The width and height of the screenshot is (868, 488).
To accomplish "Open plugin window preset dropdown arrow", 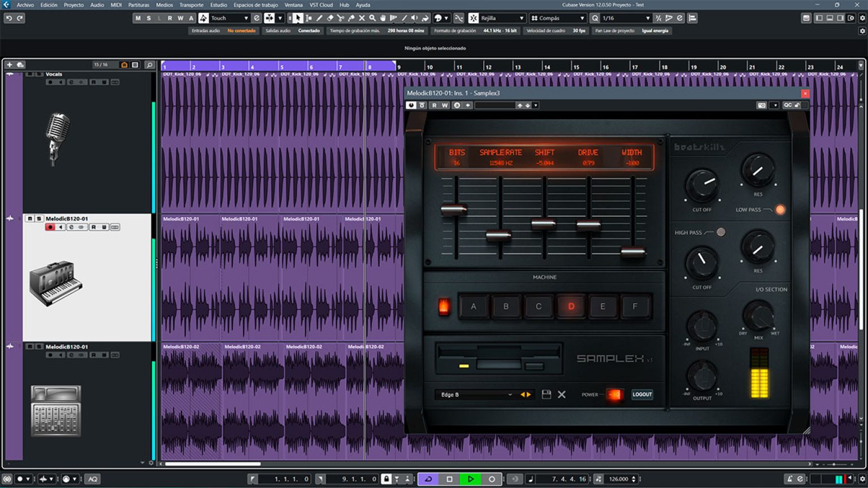I will click(x=536, y=105).
